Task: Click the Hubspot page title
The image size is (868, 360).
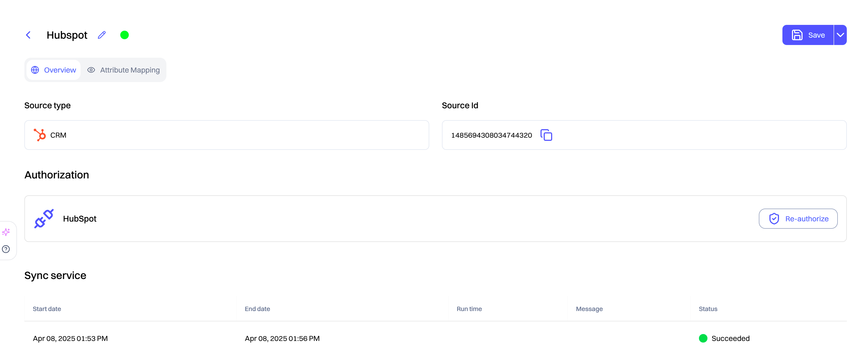Action: pos(67,35)
